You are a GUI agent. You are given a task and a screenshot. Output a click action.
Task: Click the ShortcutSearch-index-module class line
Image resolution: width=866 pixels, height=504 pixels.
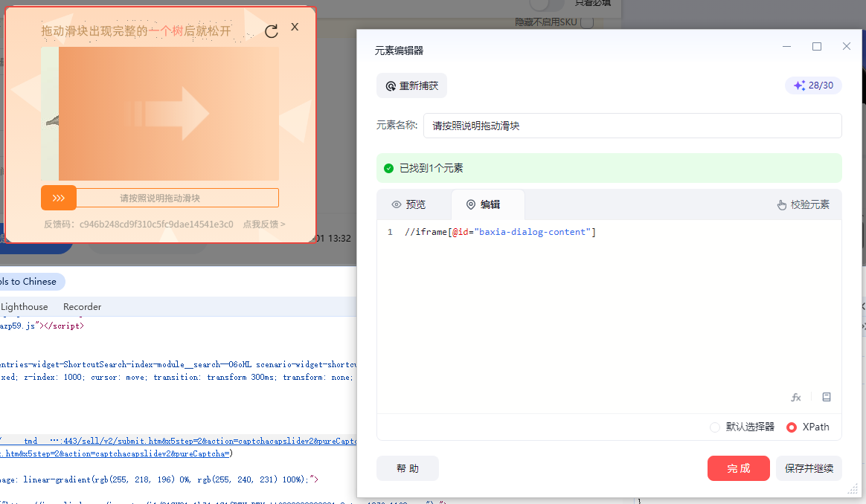pos(179,364)
